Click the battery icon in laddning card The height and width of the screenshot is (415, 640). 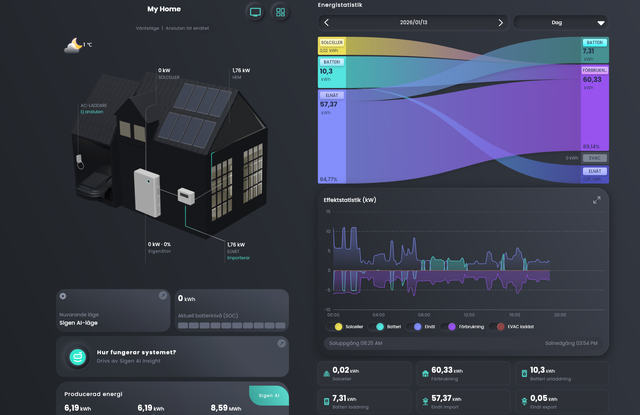point(327,402)
